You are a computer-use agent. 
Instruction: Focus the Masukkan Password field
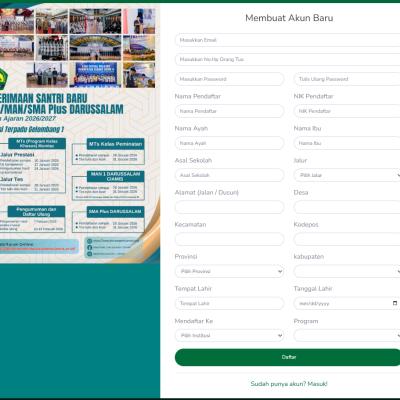[229, 79]
